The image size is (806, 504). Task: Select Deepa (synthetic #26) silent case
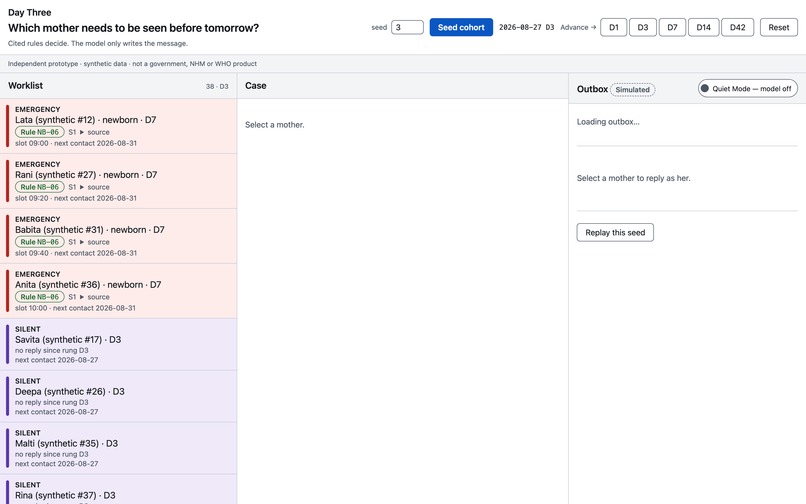(x=118, y=396)
